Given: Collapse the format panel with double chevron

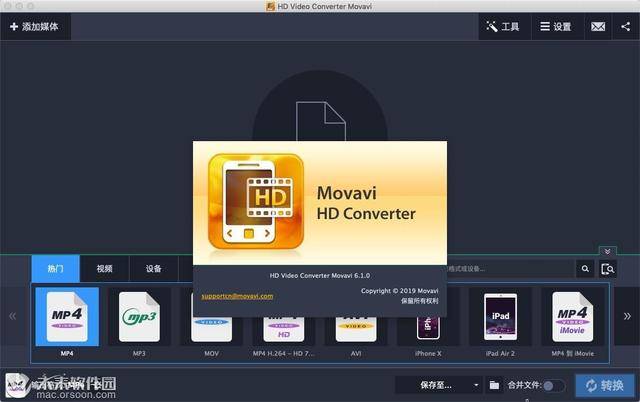Looking at the screenshot, I should pyautogui.click(x=606, y=251).
